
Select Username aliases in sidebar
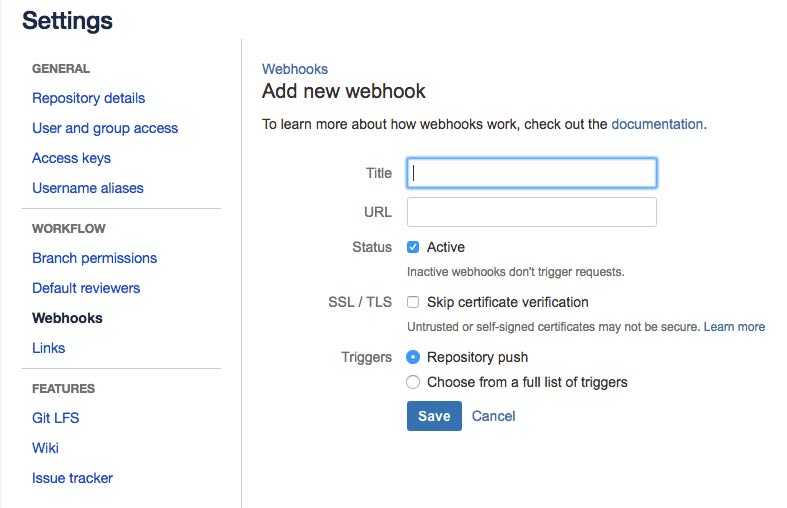tap(88, 188)
